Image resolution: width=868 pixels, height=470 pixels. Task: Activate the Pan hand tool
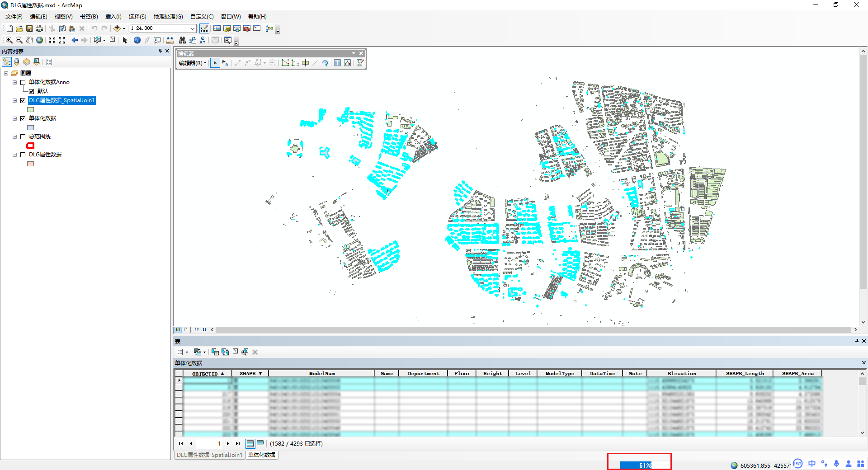click(29, 40)
